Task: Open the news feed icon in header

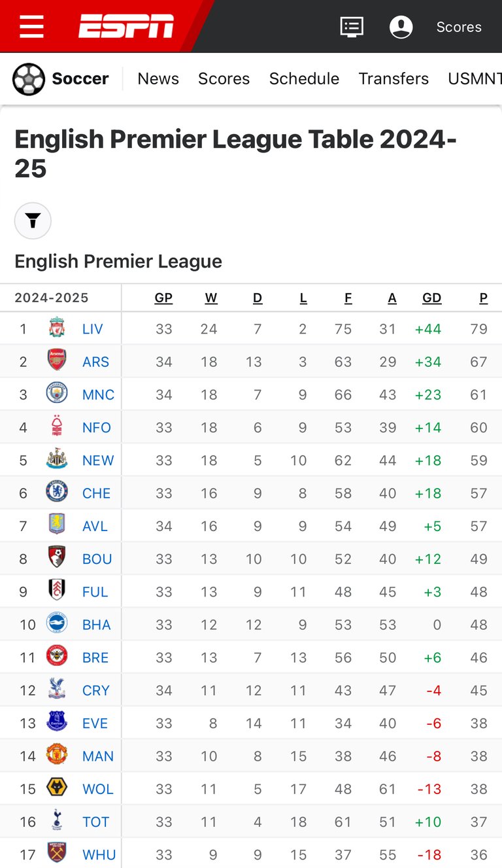Action: tap(352, 27)
